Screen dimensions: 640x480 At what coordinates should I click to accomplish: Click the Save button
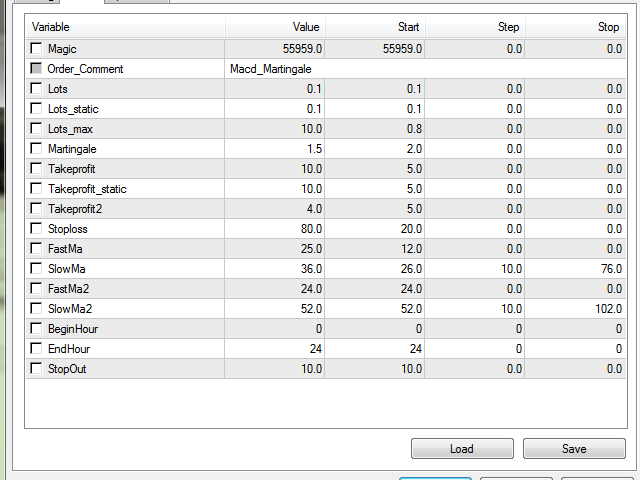[574, 449]
